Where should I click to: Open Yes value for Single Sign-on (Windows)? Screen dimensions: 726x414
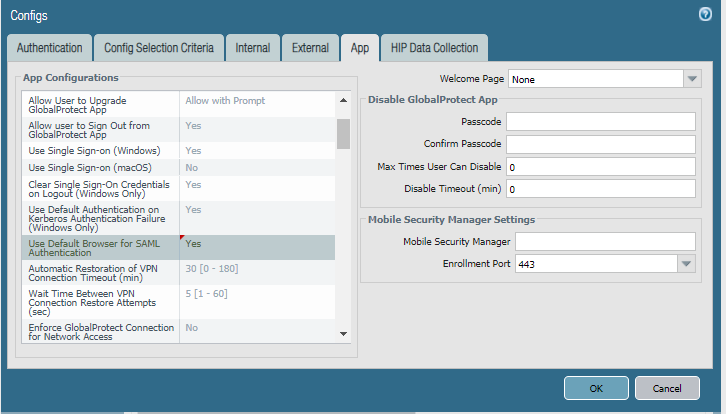pos(257,151)
